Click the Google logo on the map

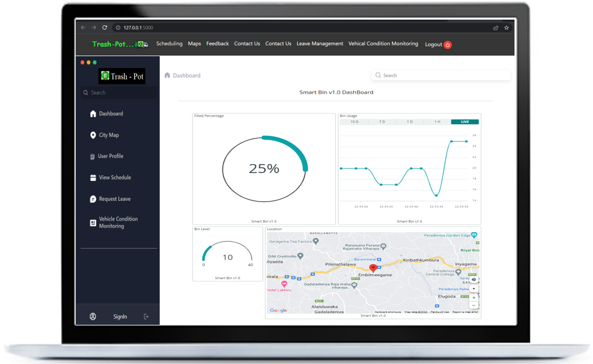pos(279,310)
